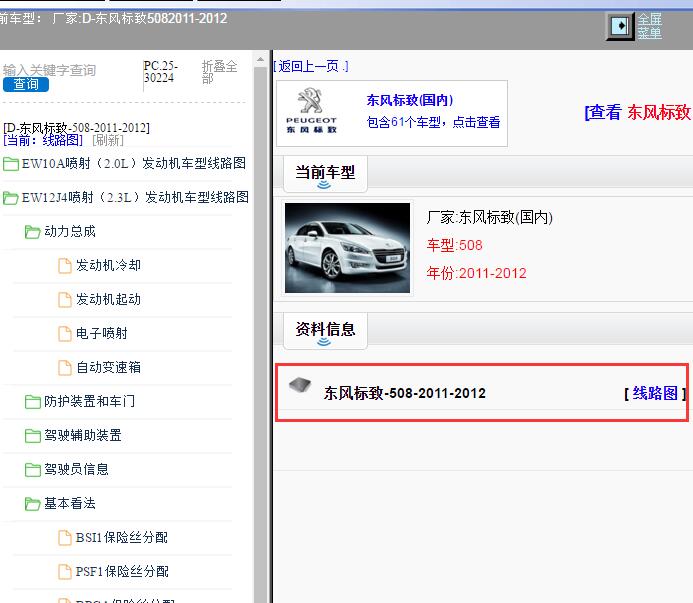Screen dimensions: 693x603
Task: Click the 自动变速箱 document icon
Action: tap(65, 368)
